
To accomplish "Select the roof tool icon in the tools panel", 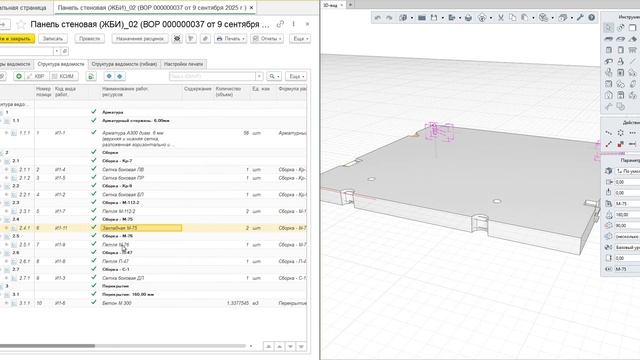I will tap(632, 39).
